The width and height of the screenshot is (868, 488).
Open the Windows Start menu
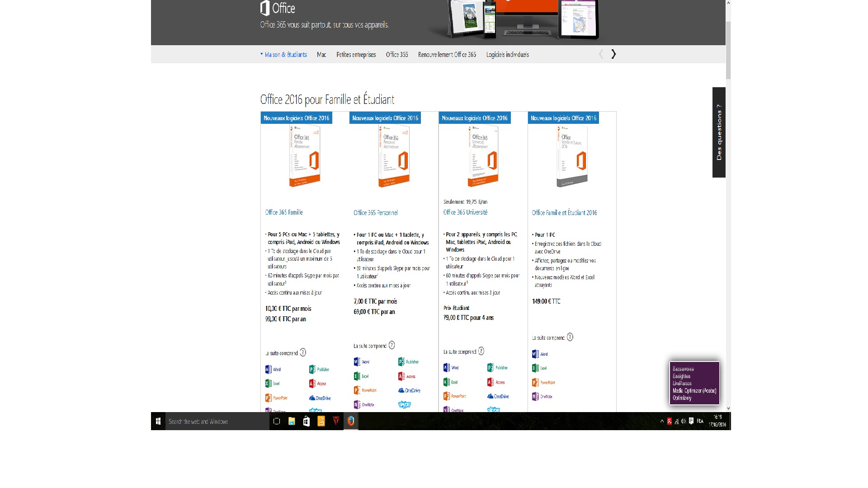158,421
